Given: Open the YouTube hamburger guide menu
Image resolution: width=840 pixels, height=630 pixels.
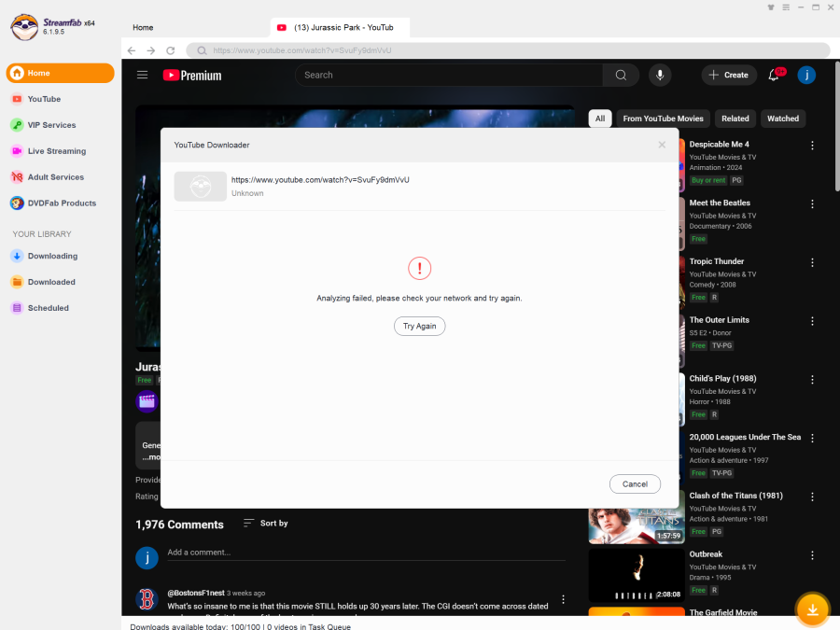Looking at the screenshot, I should click(142, 75).
